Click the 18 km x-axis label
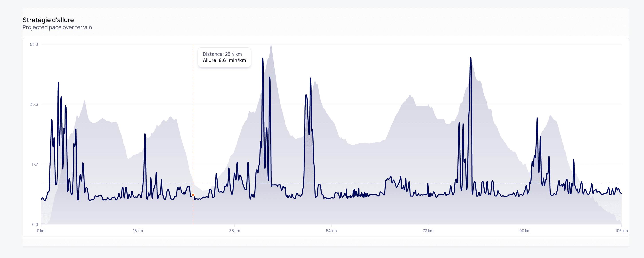The width and height of the screenshot is (644, 258). point(138,231)
